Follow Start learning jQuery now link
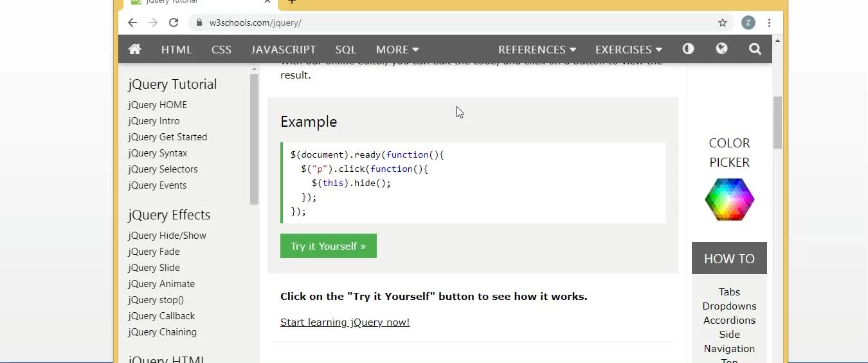 [345, 322]
